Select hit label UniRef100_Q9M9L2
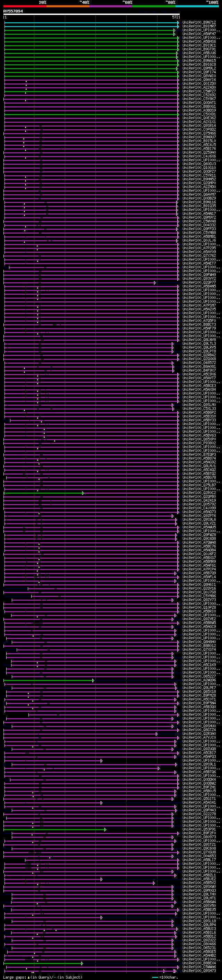Viewport: 222px width, 980px height. point(199,68)
